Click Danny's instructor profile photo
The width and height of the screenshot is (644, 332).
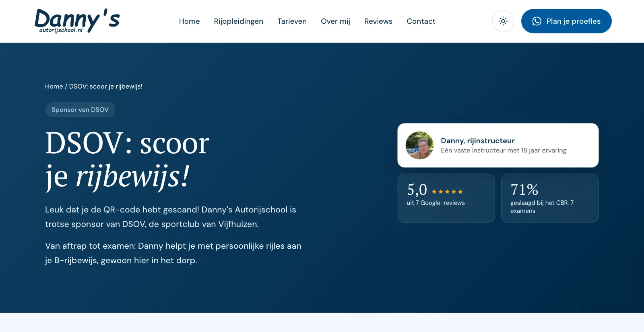point(419,145)
